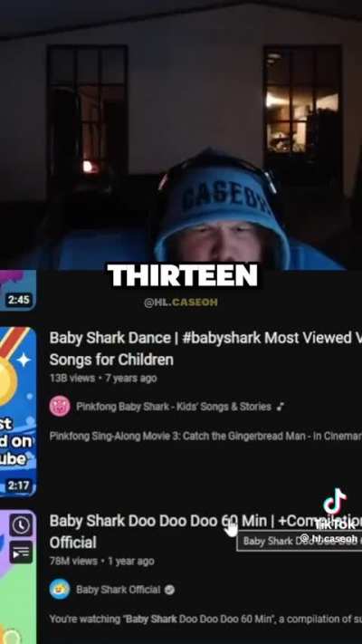Click the 13B views metadata line
This screenshot has width=362, height=644.
coord(103,378)
